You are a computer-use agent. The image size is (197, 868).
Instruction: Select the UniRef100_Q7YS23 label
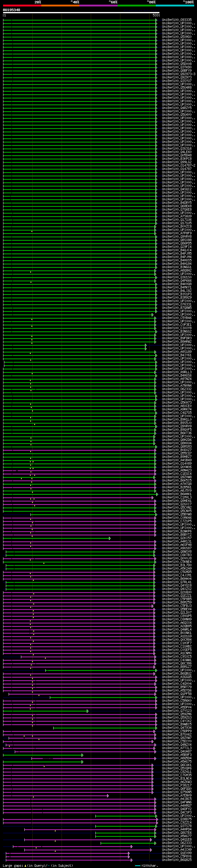pos(177,711)
